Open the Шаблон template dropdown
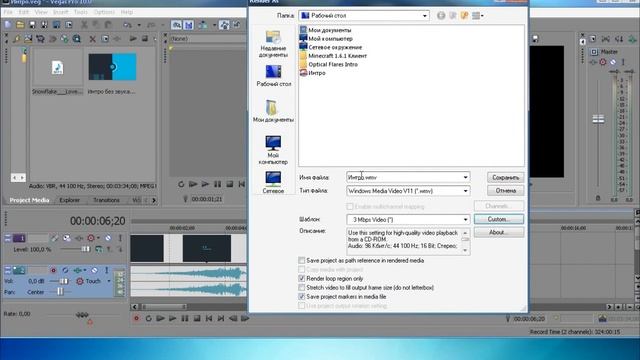 click(465, 220)
